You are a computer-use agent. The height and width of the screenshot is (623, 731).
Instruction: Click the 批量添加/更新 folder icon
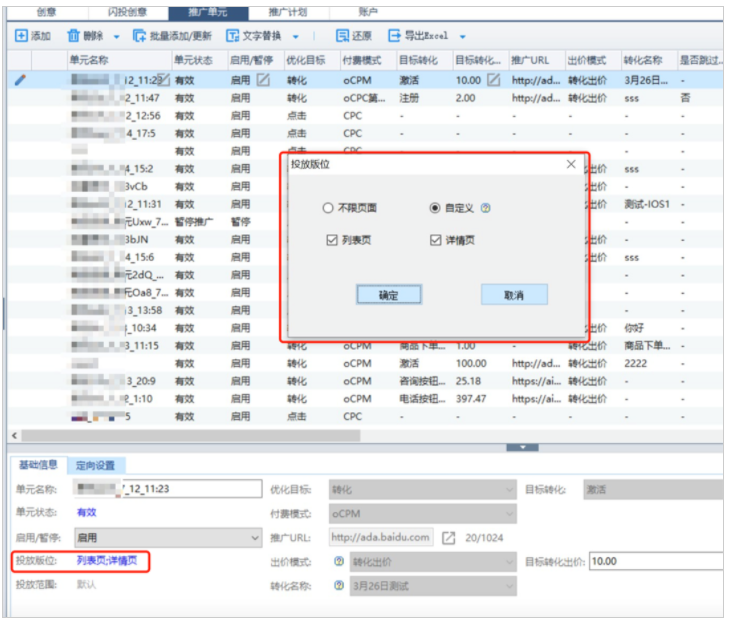[139, 36]
